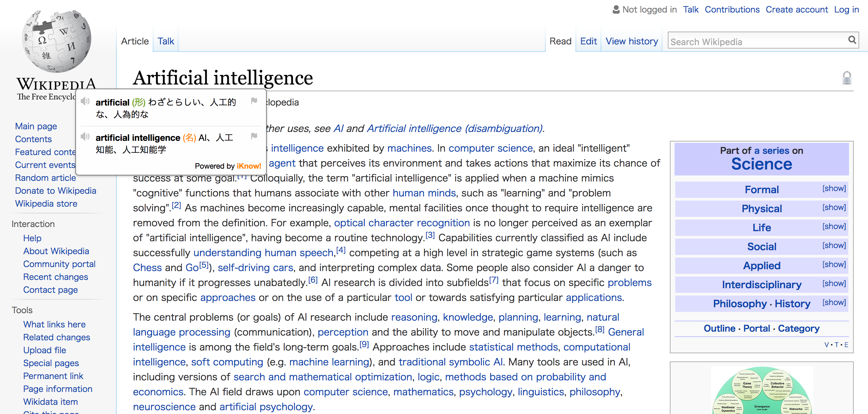Open the View history tab
The image size is (868, 414).
click(x=631, y=41)
